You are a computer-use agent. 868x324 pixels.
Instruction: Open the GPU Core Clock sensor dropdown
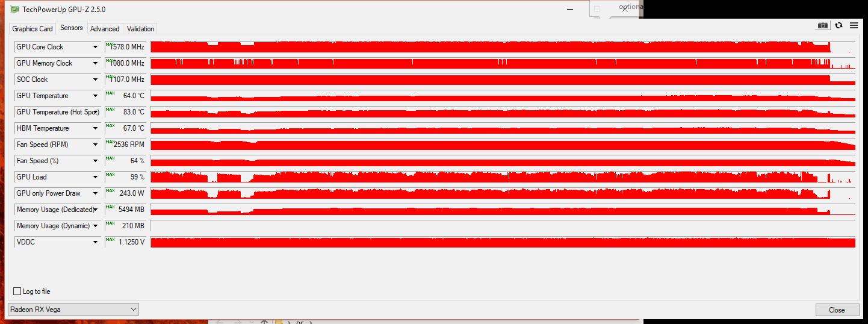95,47
